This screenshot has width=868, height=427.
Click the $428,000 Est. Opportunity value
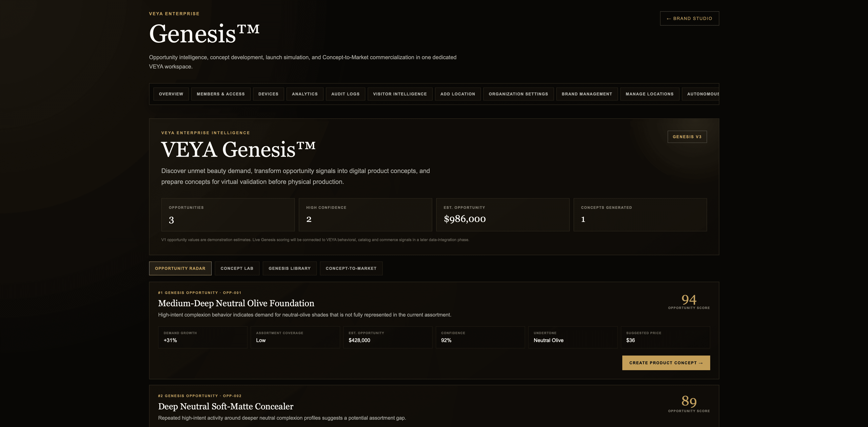pyautogui.click(x=359, y=340)
